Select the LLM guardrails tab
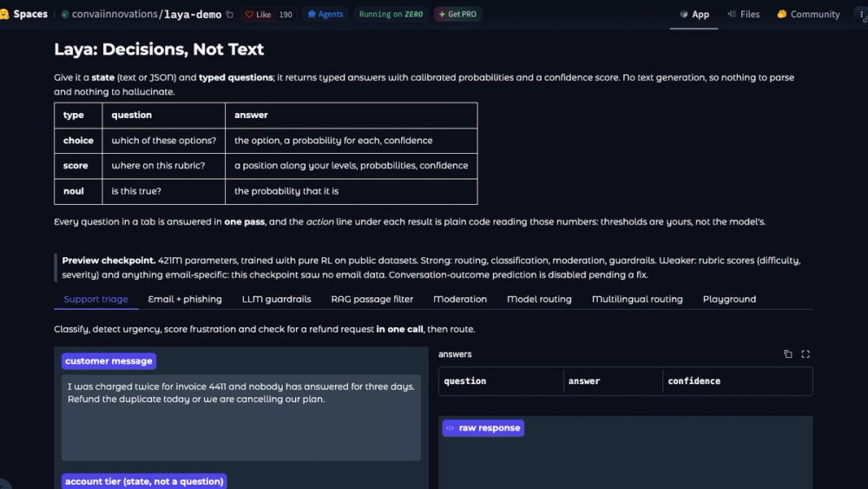The width and height of the screenshot is (868, 489). [276, 299]
